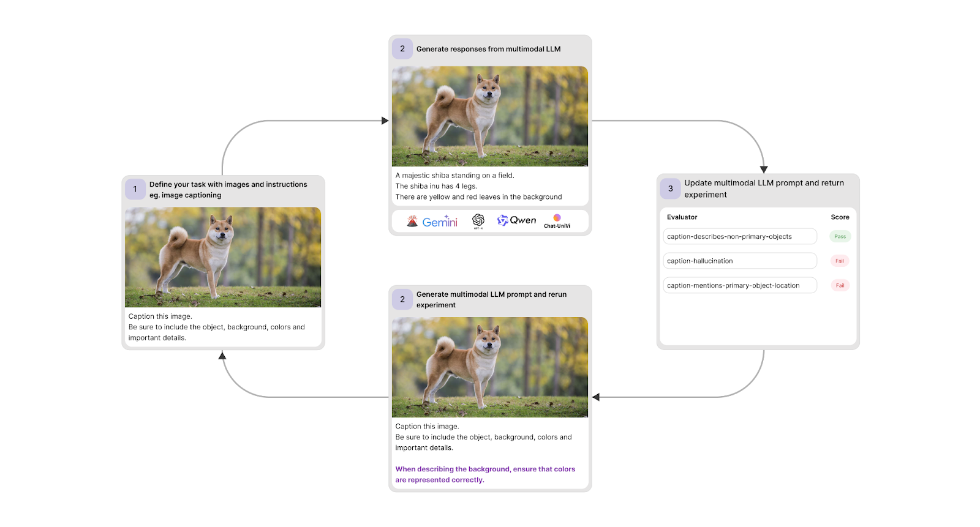Screen dimensions: 980x527
Task: Click step badge 1 on the define task card
Action: pyautogui.click(x=135, y=189)
